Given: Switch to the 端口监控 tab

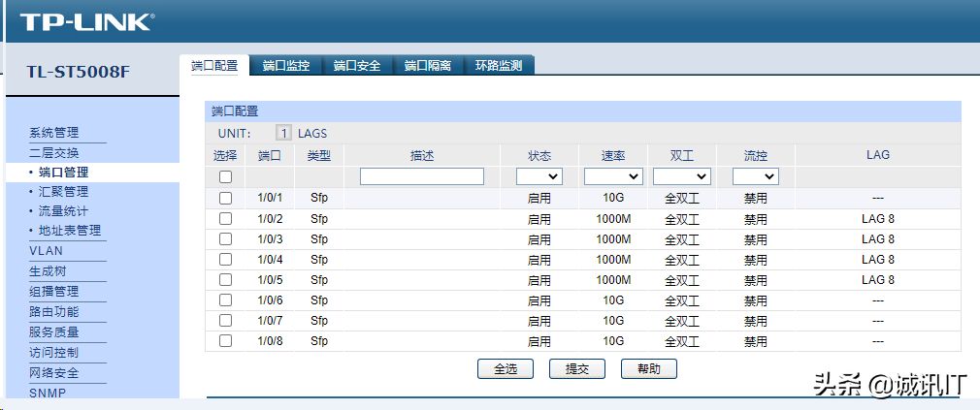Looking at the screenshot, I should coord(285,66).
